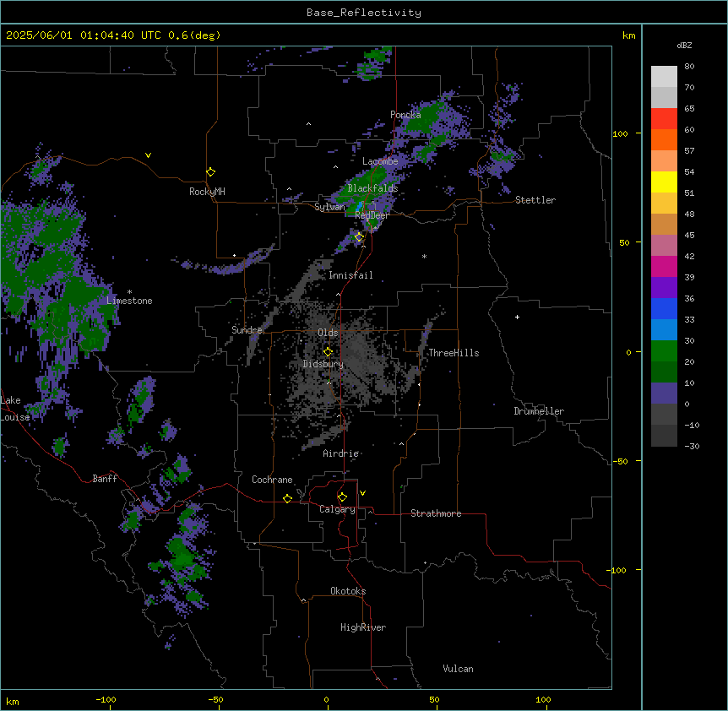Image resolution: width=728 pixels, height=711 pixels.
Task: Click the Drumheller label
Action: 539,411
